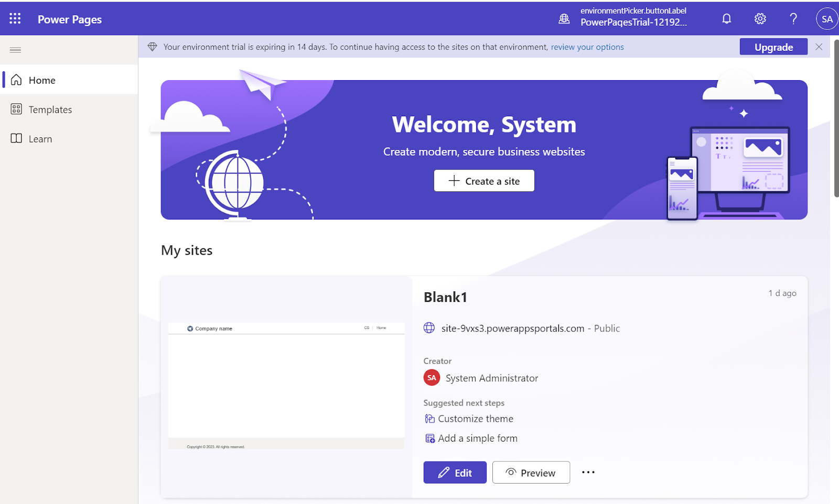
Task: Open notifications bell
Action: pyautogui.click(x=727, y=19)
